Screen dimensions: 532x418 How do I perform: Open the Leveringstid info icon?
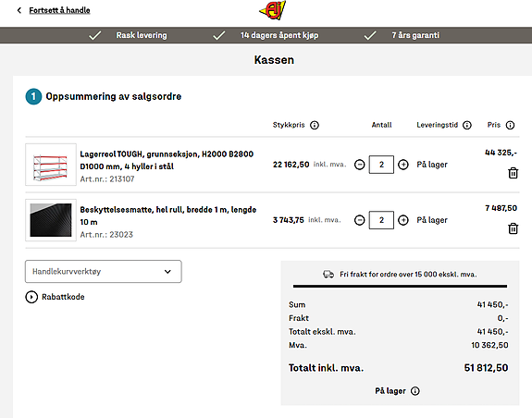click(x=467, y=125)
